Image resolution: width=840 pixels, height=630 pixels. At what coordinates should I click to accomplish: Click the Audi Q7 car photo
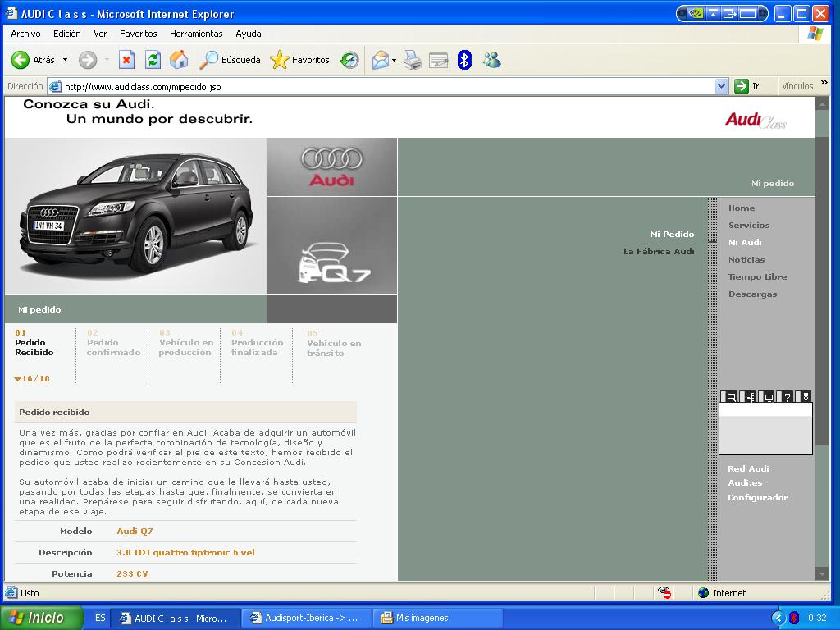[x=135, y=217]
